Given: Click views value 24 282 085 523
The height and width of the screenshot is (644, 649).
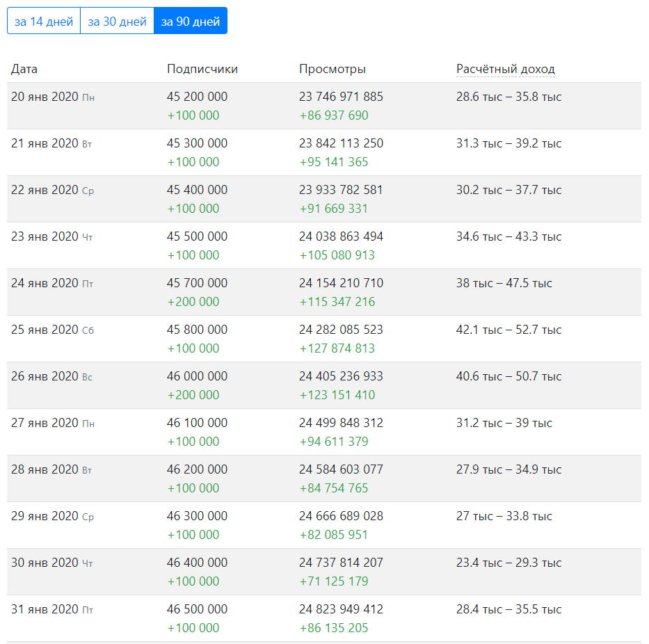Looking at the screenshot, I should coord(341,330).
